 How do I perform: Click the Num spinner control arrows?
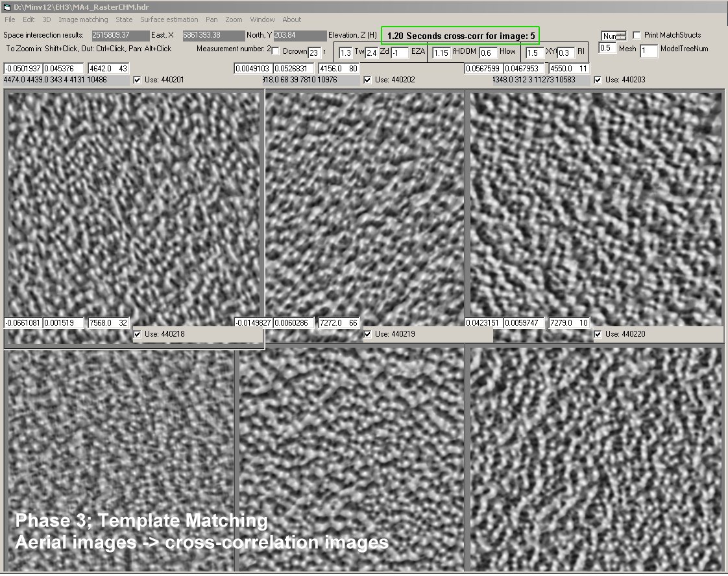click(621, 36)
